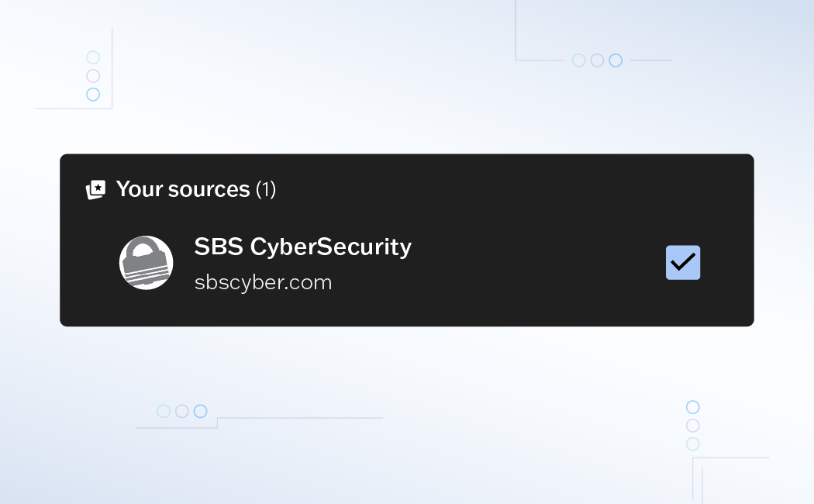Click the purple circle in bottom-right decoration
Viewport: 814px width, 504px height.
(693, 426)
